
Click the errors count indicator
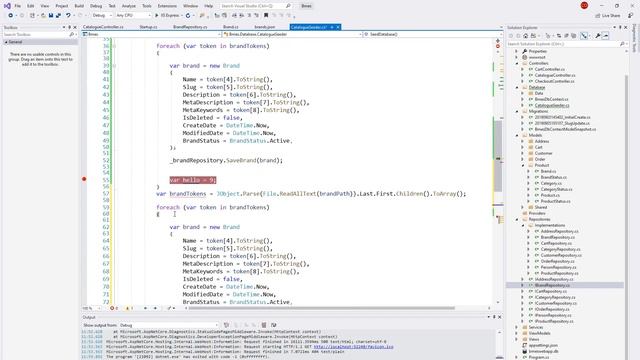(114, 308)
